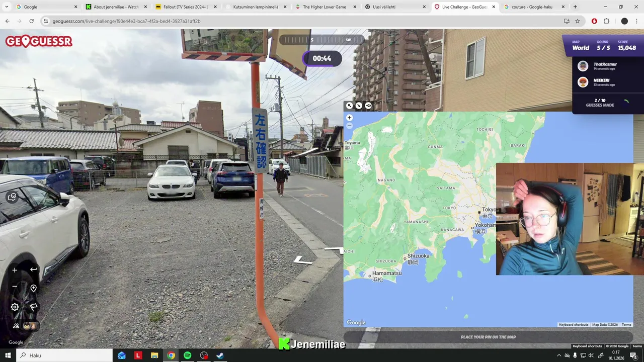The height and width of the screenshot is (362, 644).
Task: Open Steam from the taskbar
Action: pyautogui.click(x=220, y=355)
